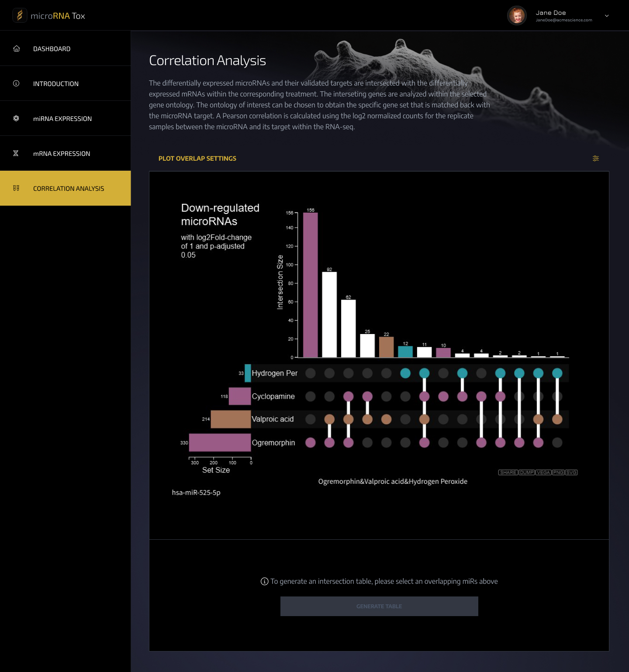Expand the user account dropdown chevron
This screenshot has height=672, width=629.
607,16
